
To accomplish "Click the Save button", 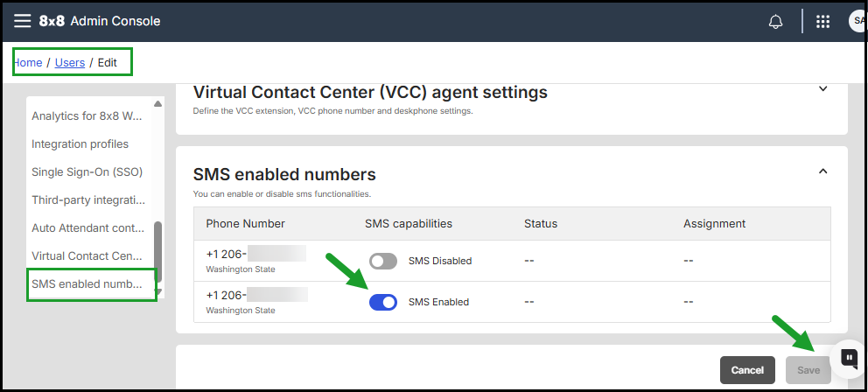I will click(808, 370).
